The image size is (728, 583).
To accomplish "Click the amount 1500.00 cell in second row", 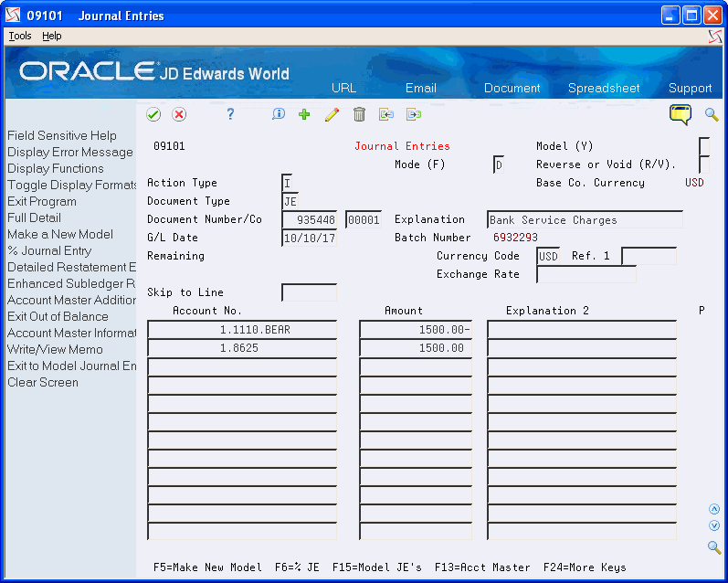I will (416, 348).
